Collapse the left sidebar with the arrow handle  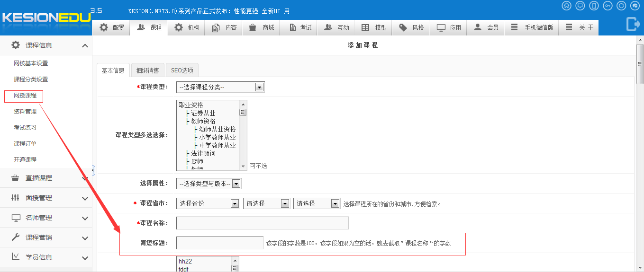point(93,170)
